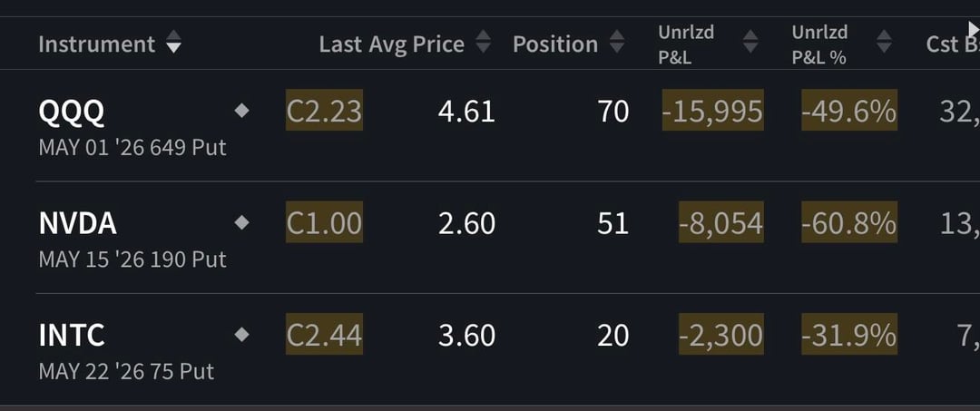Open the NVDA instrument row
This screenshot has width=980, height=411.
pos(78,223)
